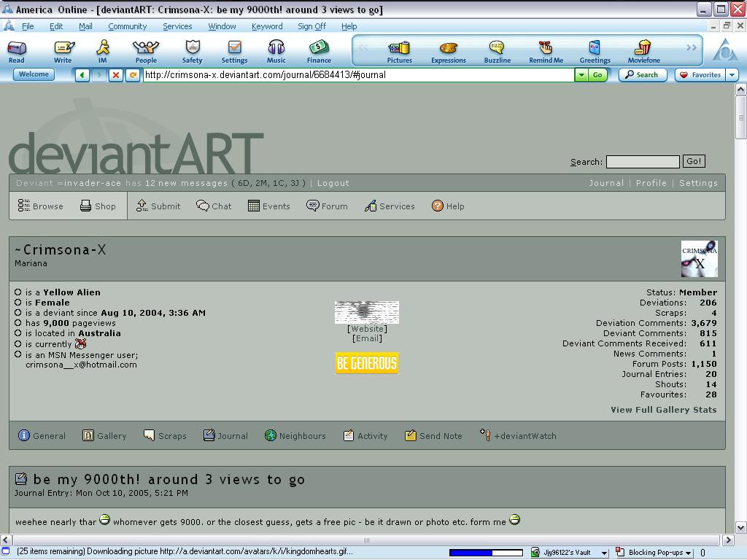Open the Greetings card icon
Image resolution: width=747 pixels, height=560 pixels.
pos(595,52)
